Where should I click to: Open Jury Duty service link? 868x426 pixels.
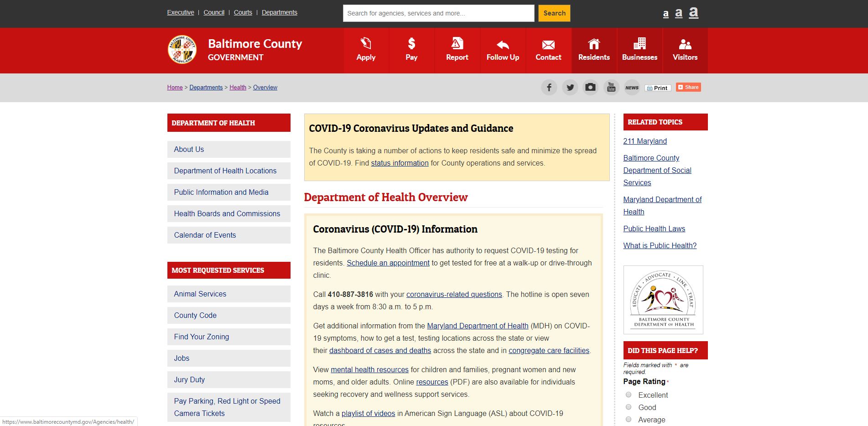(x=229, y=379)
